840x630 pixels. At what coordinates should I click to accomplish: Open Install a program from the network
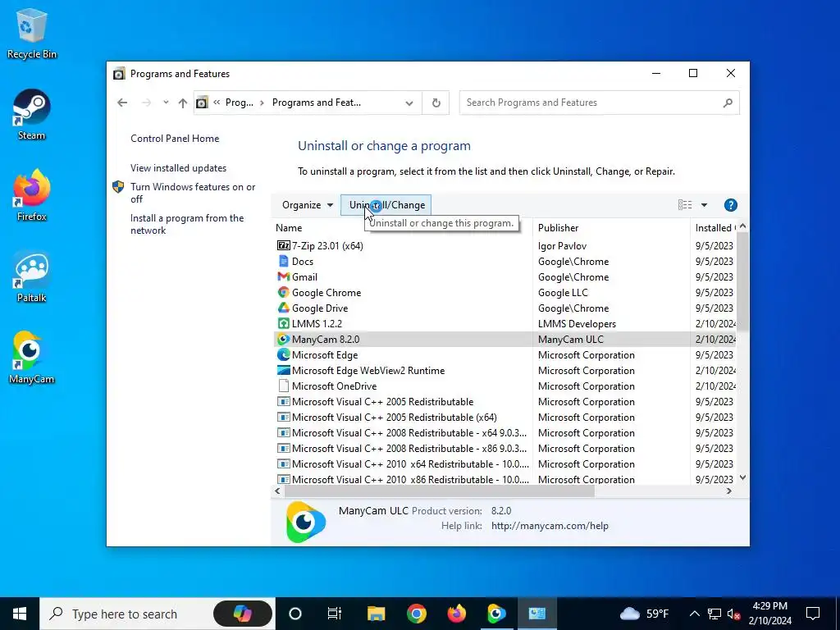pos(187,224)
